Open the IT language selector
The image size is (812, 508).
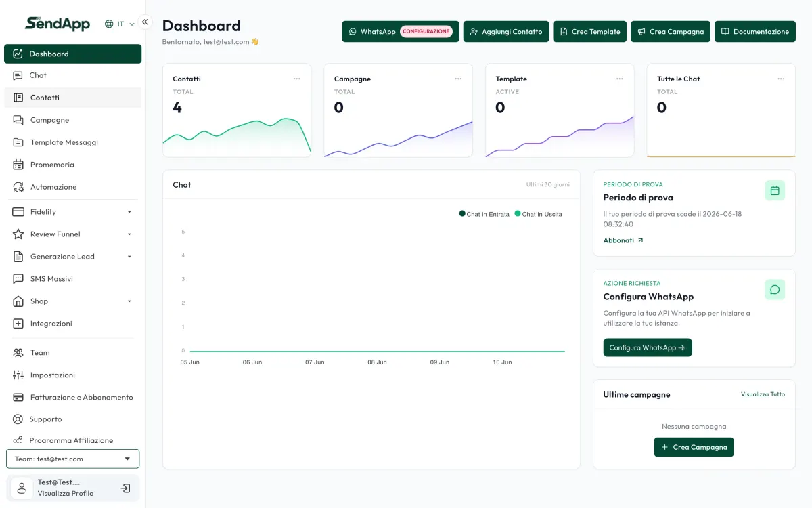pyautogui.click(x=120, y=24)
